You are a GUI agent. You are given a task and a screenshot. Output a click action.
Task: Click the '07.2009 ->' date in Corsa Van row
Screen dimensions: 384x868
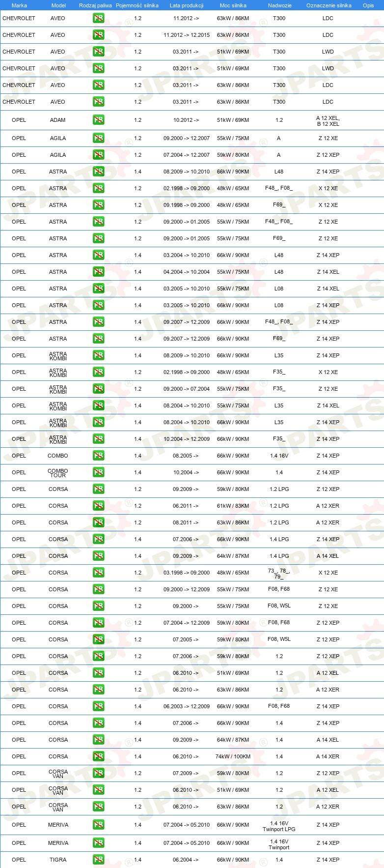coord(186,773)
